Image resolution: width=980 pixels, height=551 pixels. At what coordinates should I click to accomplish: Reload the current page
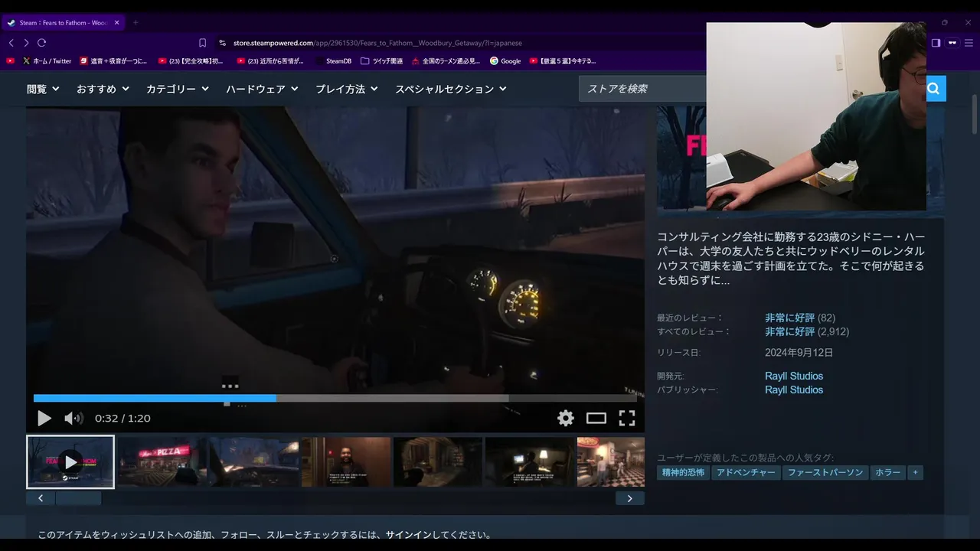(42, 43)
